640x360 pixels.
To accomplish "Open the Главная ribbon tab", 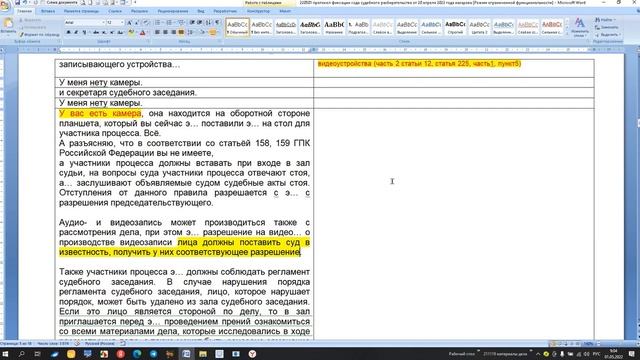I will click(24, 11).
